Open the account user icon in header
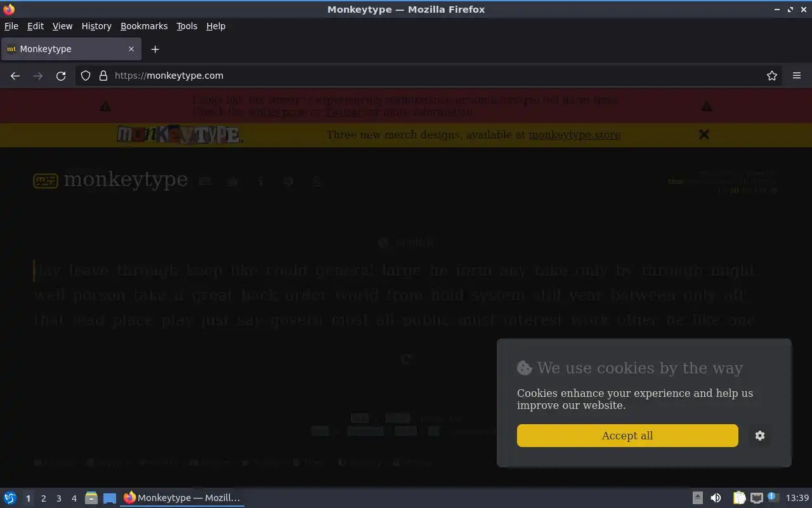 pos(317,182)
